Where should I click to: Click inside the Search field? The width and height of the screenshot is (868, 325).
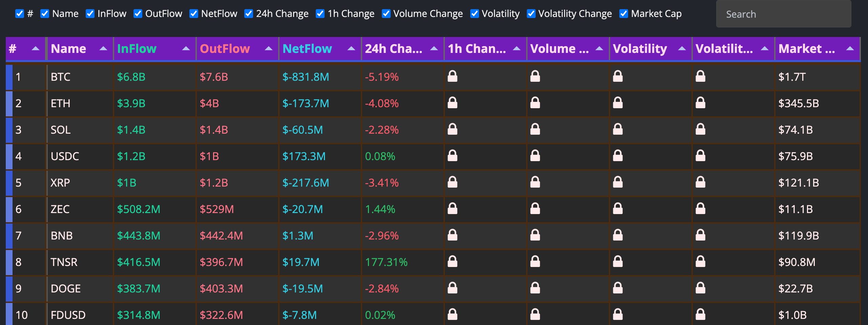click(x=783, y=14)
